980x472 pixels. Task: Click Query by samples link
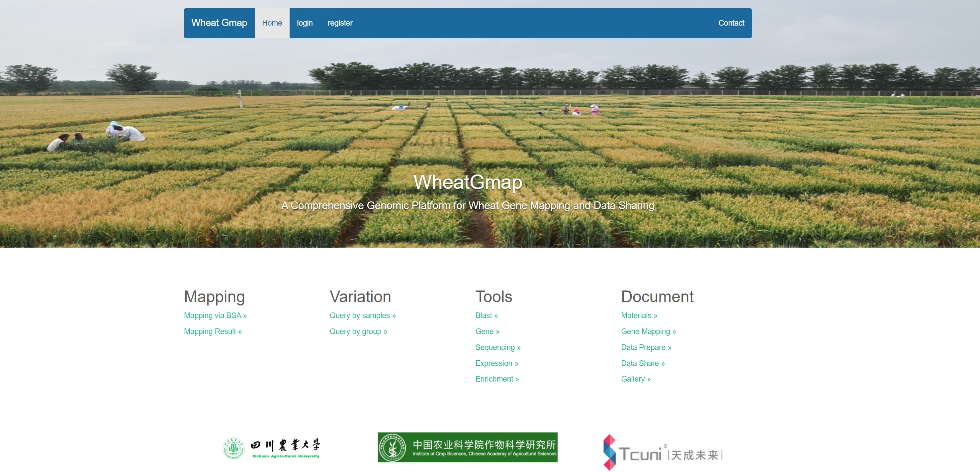[362, 315]
